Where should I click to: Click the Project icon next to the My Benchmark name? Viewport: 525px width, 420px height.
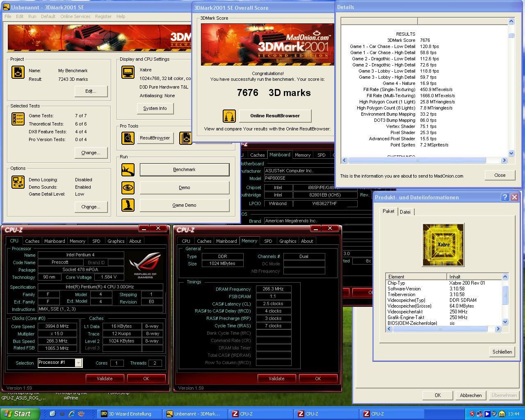[18, 72]
